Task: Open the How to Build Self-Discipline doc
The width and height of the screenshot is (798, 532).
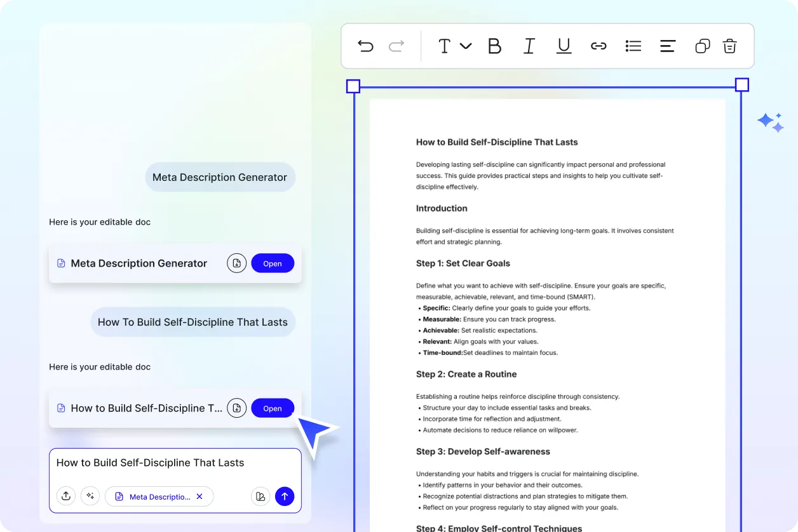Action: (273, 408)
